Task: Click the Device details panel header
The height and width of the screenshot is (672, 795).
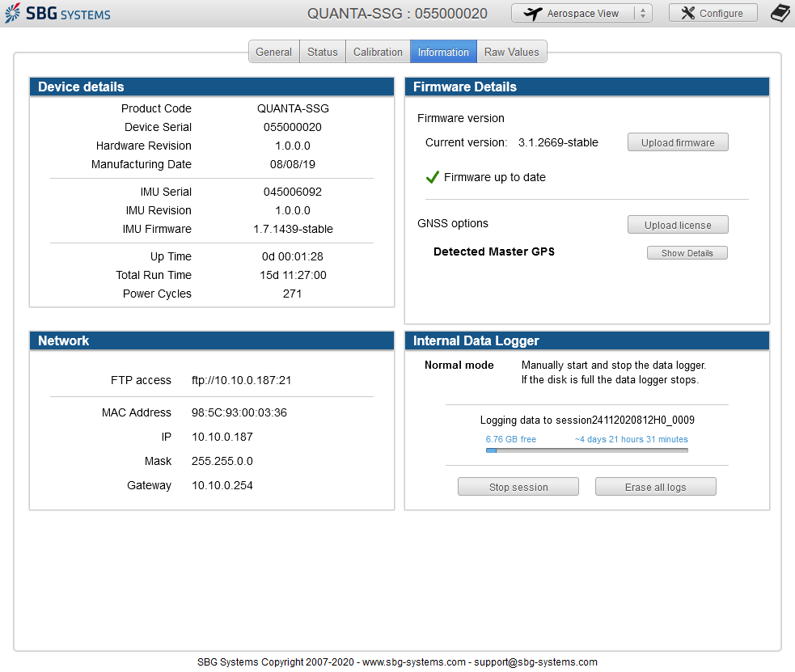Action: tap(212, 87)
